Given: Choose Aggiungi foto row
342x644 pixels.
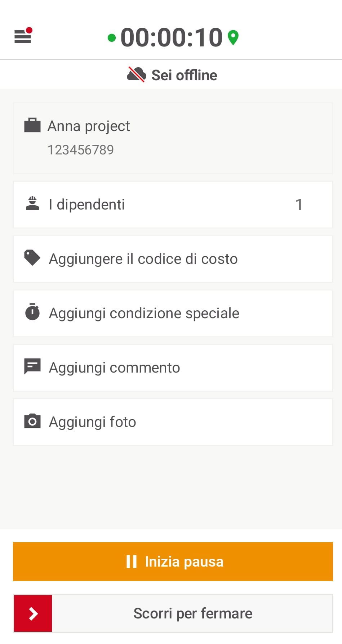Looking at the screenshot, I should [x=173, y=422].
